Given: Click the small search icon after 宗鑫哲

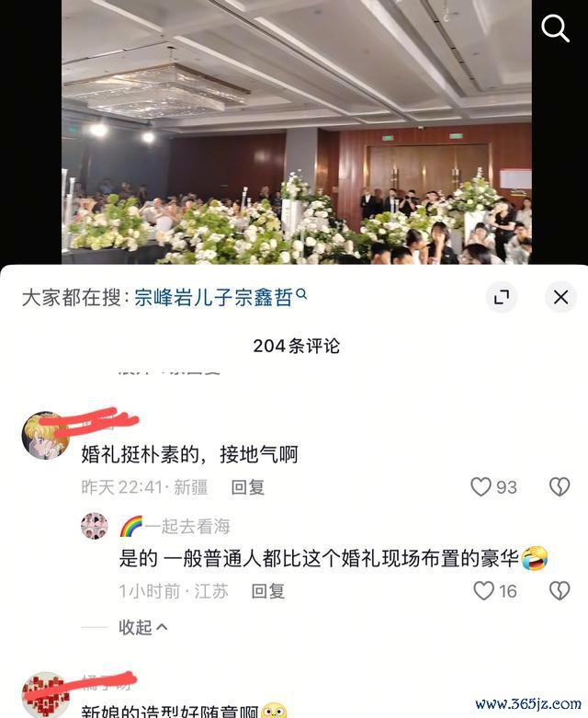Looking at the screenshot, I should [x=301, y=294].
